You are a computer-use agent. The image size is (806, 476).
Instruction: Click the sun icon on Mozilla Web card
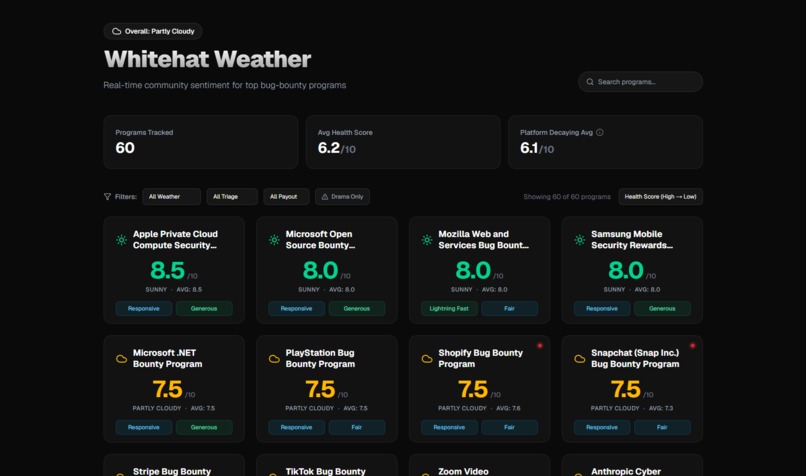[x=427, y=240]
